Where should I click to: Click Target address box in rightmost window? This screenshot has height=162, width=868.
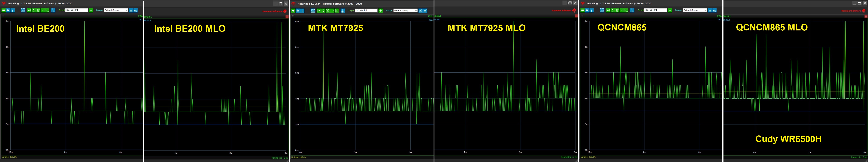[655, 10]
